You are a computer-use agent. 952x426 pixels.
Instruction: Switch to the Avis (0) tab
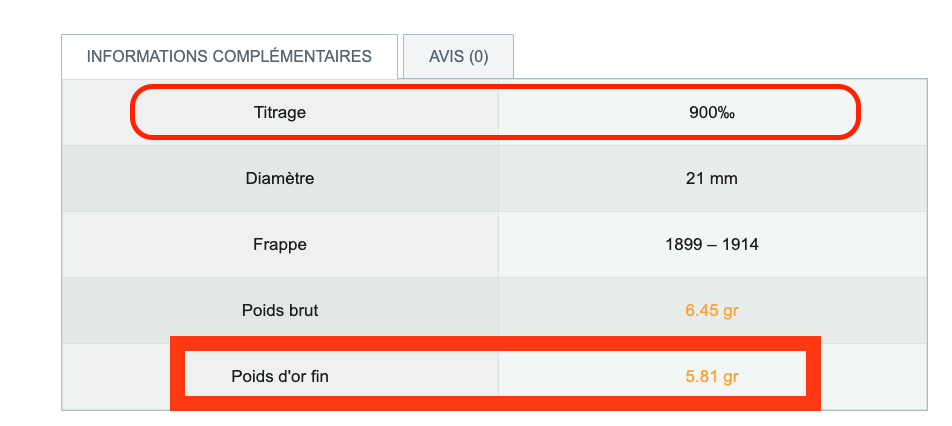[x=458, y=56]
